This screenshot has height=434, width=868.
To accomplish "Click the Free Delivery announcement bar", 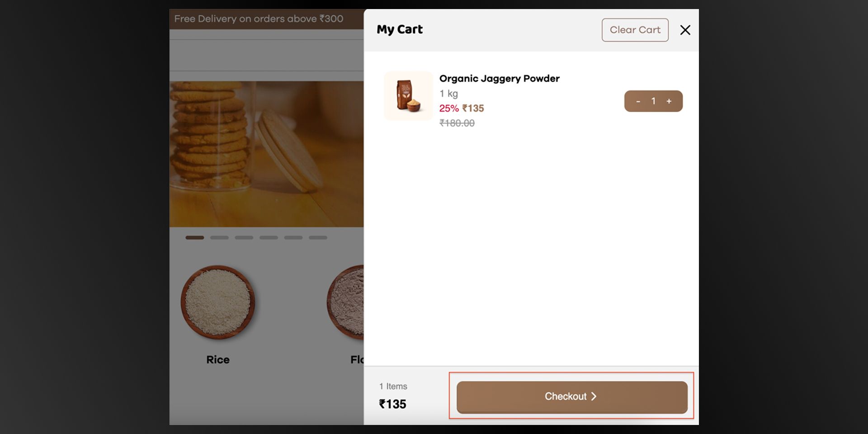I will pyautogui.click(x=267, y=19).
